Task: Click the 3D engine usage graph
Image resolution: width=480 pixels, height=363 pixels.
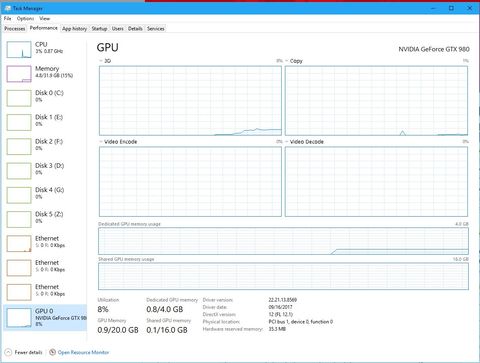Action: (190, 101)
